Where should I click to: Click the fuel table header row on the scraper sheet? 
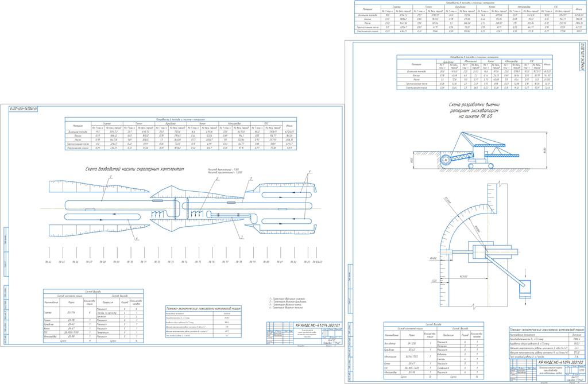pyautogui.click(x=181, y=119)
